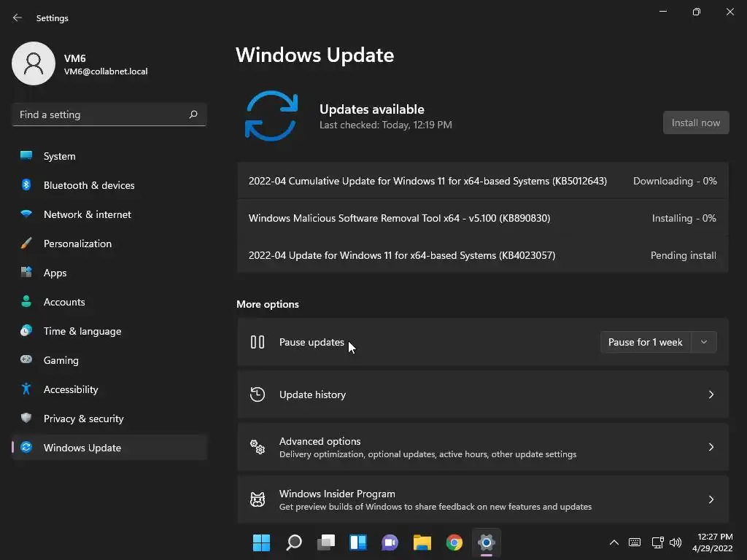
Task: Click the KB5012643 cumulative update entry
Action: [x=483, y=181]
